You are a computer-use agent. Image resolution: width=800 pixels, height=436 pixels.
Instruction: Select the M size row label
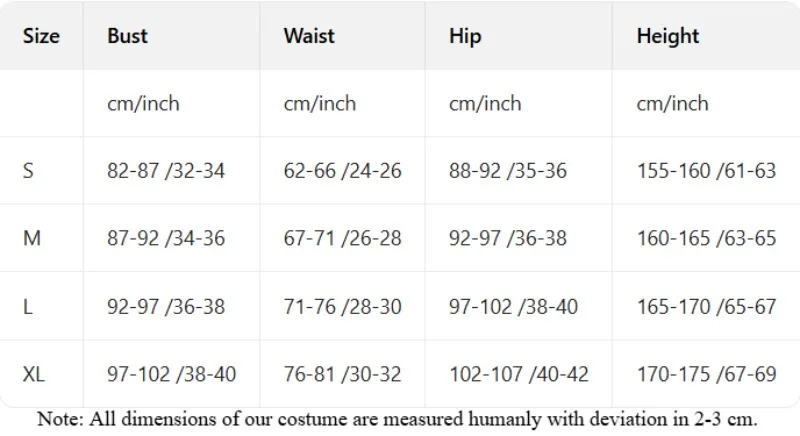click(32, 238)
